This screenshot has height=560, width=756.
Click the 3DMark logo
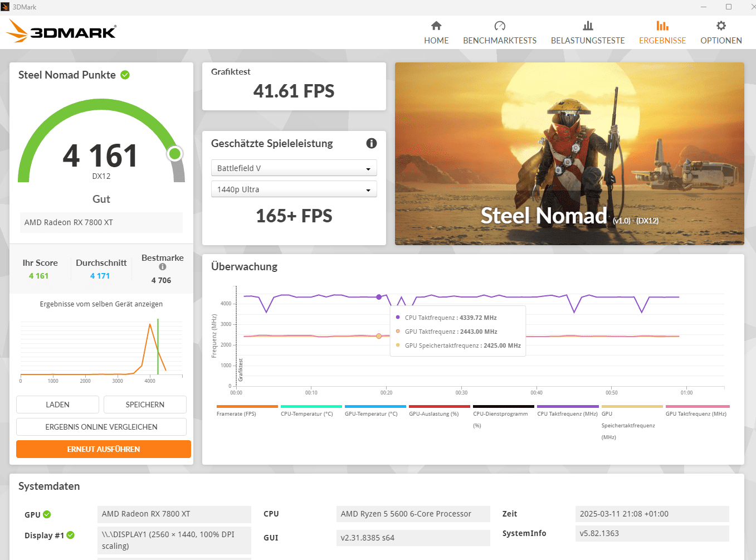[x=61, y=31]
